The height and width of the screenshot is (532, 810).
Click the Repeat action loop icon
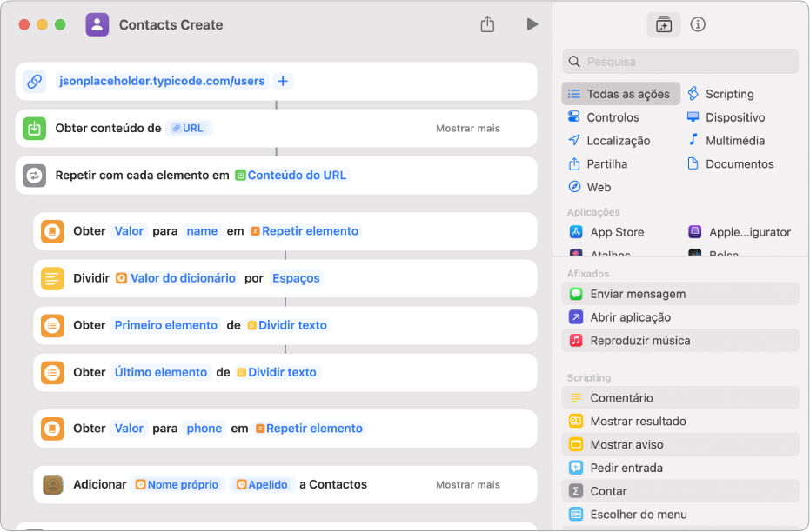click(35, 176)
